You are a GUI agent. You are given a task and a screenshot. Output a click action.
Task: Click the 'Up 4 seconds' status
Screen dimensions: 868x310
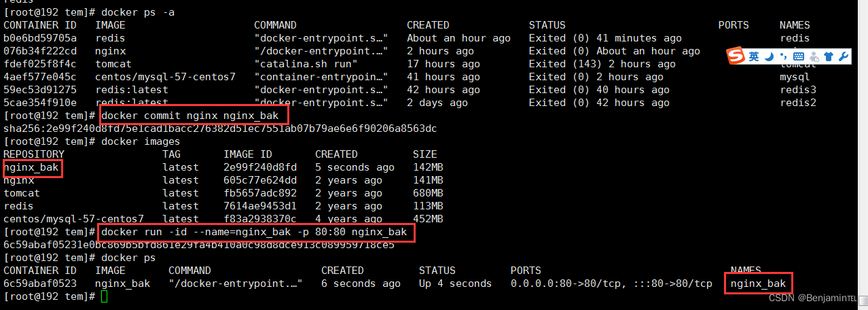tap(455, 283)
